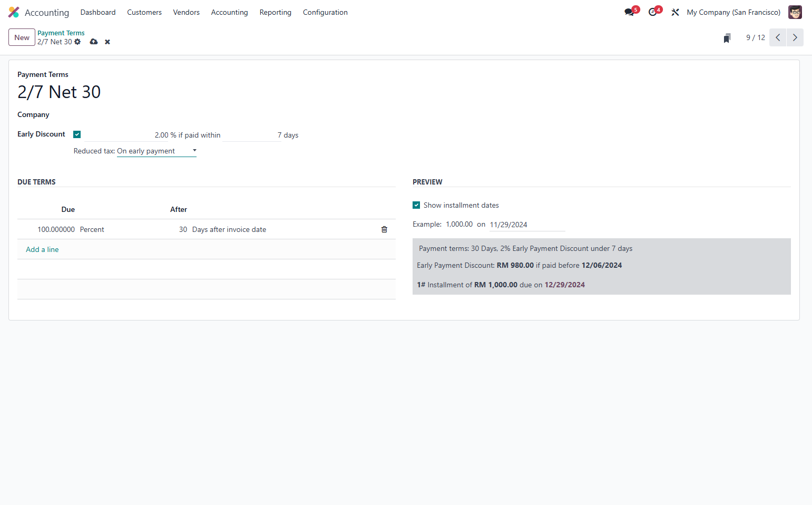Toggle the Early Discount checkbox
This screenshot has height=505, width=812.
tap(77, 134)
